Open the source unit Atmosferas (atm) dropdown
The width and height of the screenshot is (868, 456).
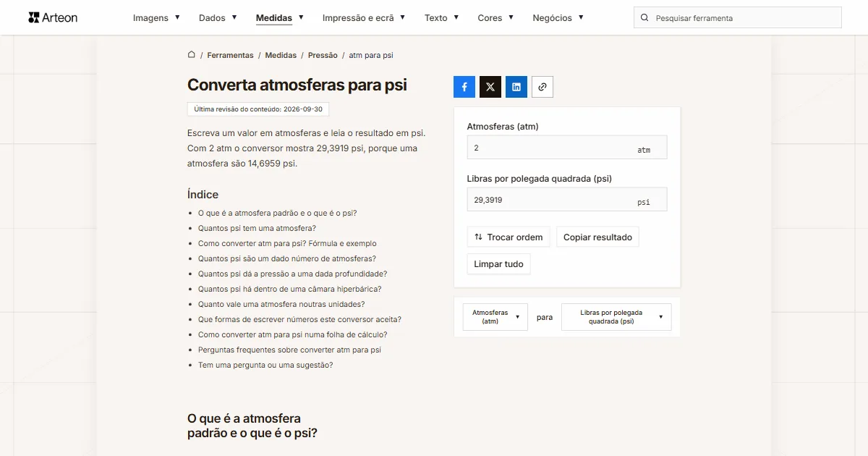coord(495,317)
